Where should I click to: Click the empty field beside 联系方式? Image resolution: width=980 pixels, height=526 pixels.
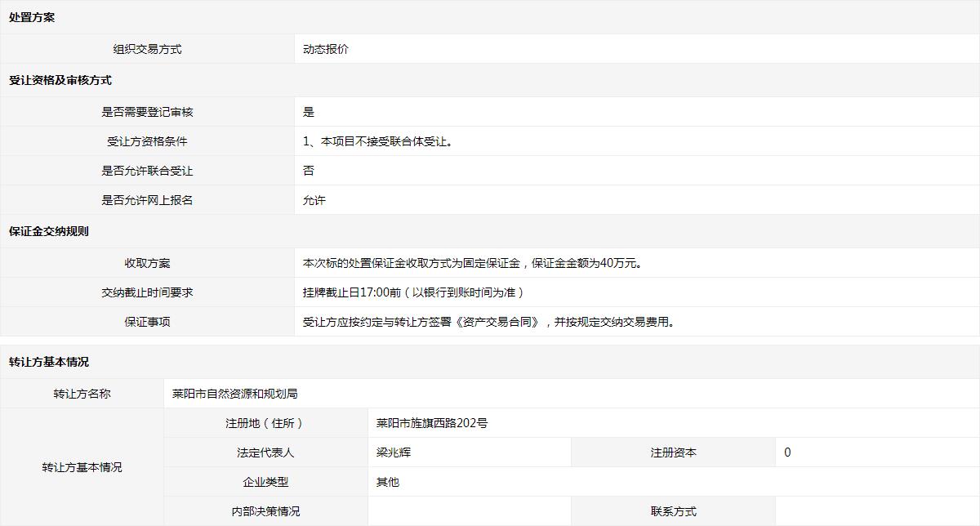click(x=876, y=511)
